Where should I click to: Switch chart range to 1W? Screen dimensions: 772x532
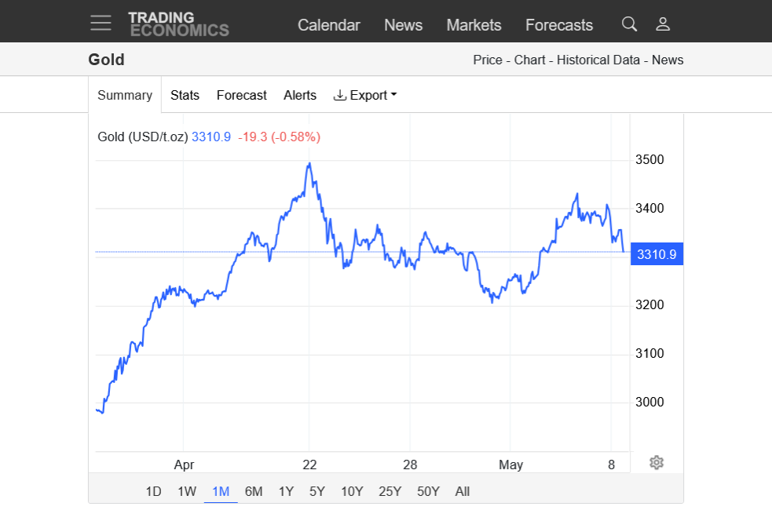click(186, 491)
